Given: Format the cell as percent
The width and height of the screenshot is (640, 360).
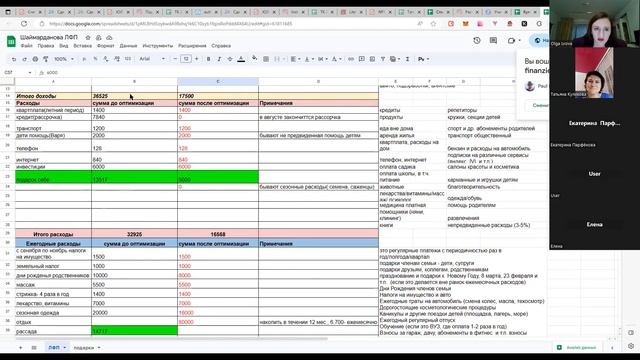Looking at the screenshot, I should (95, 59).
